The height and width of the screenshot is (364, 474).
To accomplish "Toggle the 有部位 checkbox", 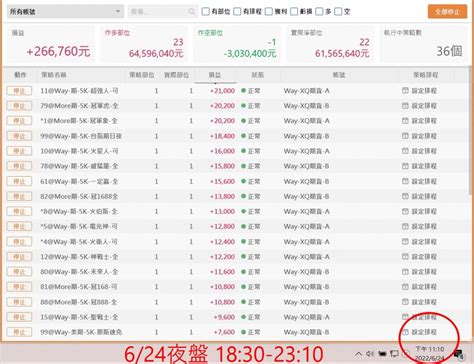I will point(206,12).
